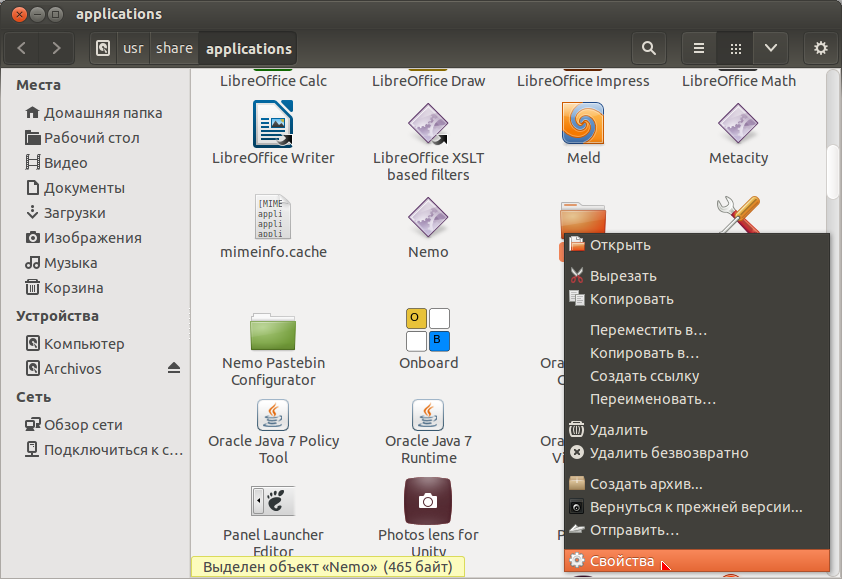Select the Oracle Java 7 Policy Tool icon
The height and width of the screenshot is (579, 842).
273,415
